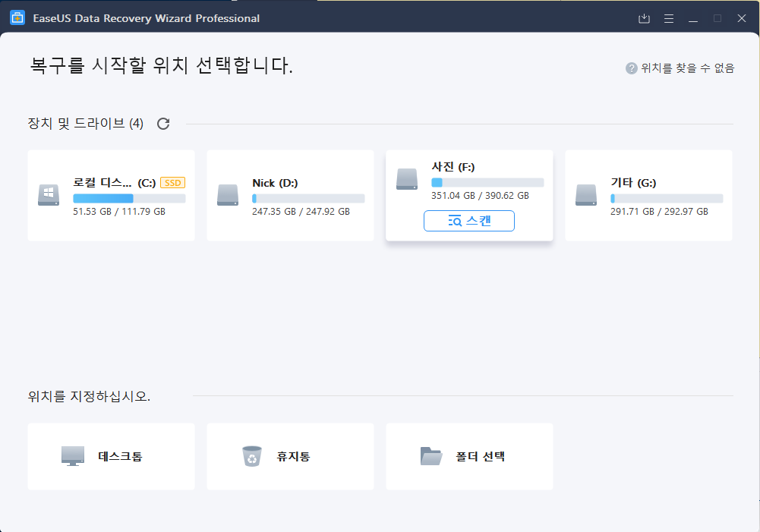Choose the 데스크톱 location label
Viewport: 760px width, 532px height.
[x=120, y=457]
